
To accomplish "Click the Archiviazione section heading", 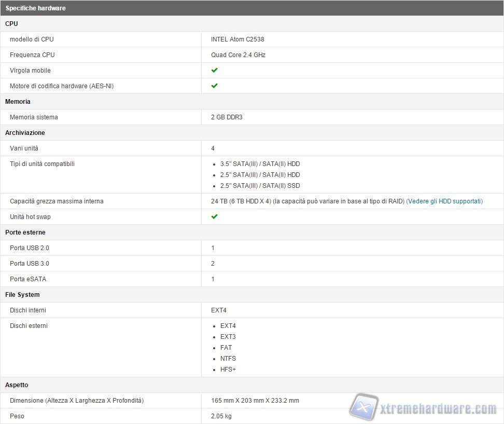I will tap(25, 133).
